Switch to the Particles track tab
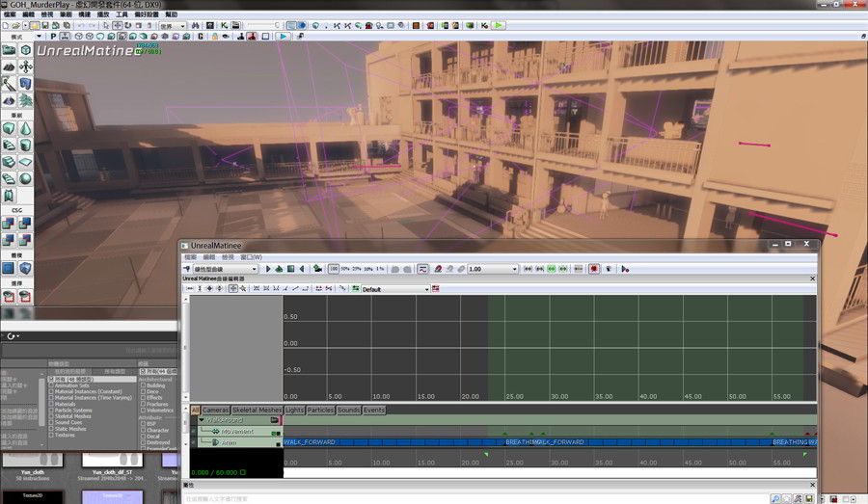 coord(320,410)
